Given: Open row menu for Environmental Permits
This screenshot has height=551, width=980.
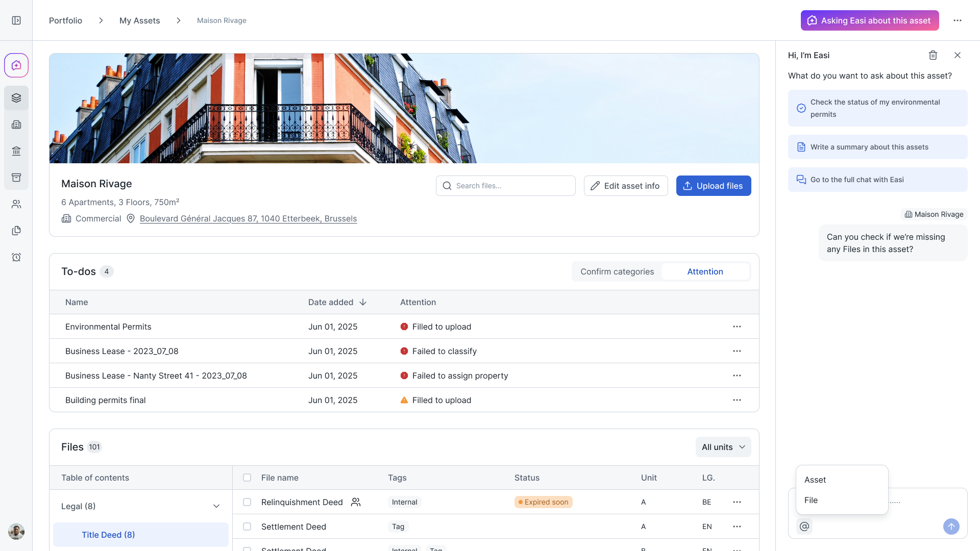Looking at the screenshot, I should click(x=737, y=327).
